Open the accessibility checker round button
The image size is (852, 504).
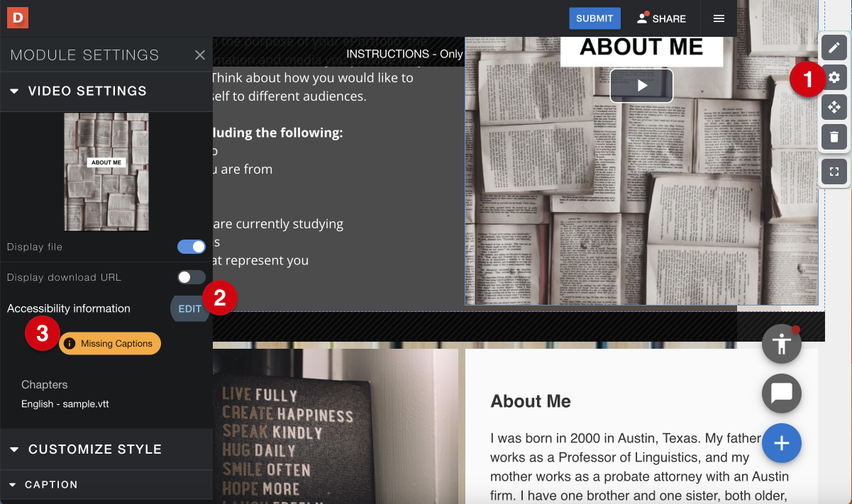[781, 344]
